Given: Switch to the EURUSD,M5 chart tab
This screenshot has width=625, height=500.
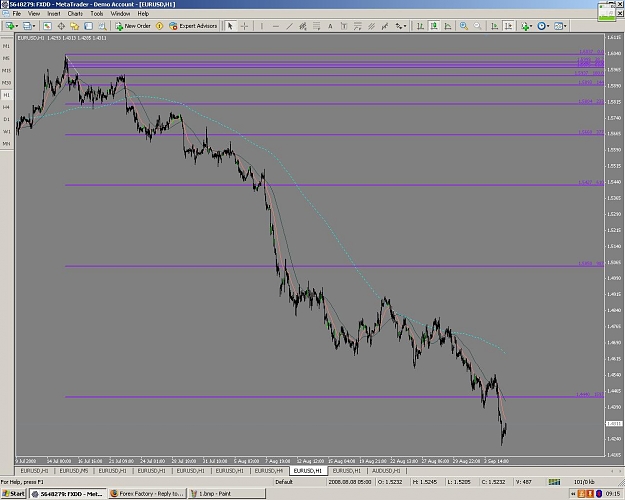Looking at the screenshot, I should [x=74, y=471].
